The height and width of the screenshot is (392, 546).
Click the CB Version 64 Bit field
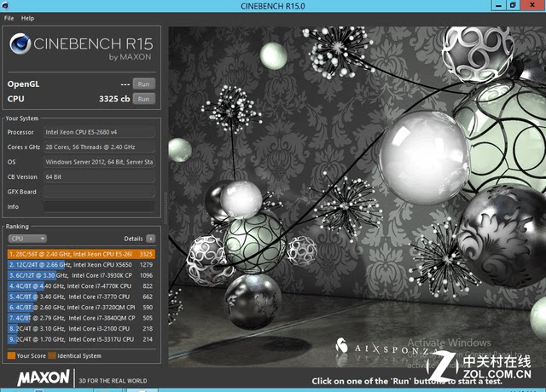click(99, 176)
